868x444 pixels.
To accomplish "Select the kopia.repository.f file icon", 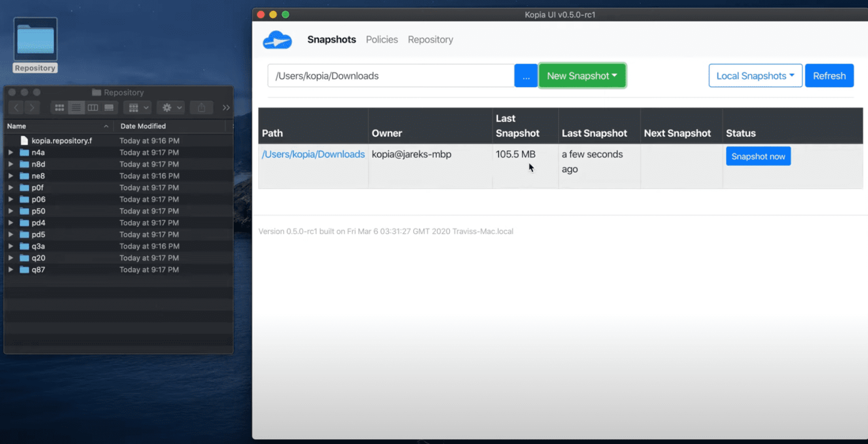I will click(x=24, y=140).
